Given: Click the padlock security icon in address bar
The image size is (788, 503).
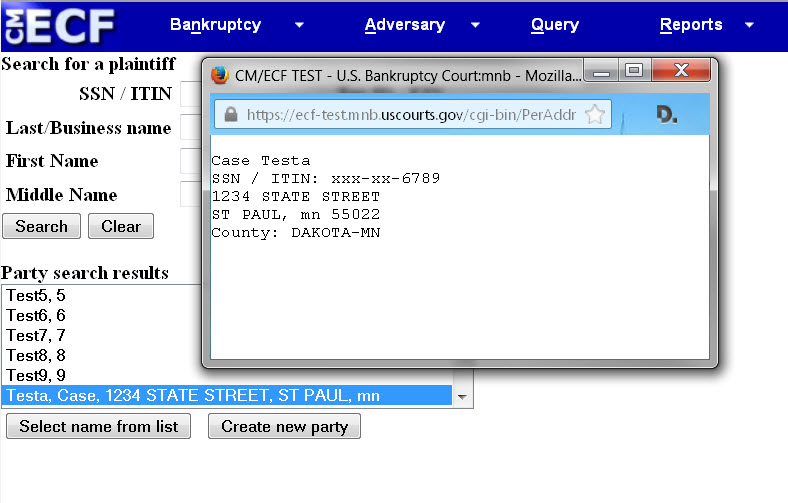Looking at the screenshot, I should pos(231,115).
